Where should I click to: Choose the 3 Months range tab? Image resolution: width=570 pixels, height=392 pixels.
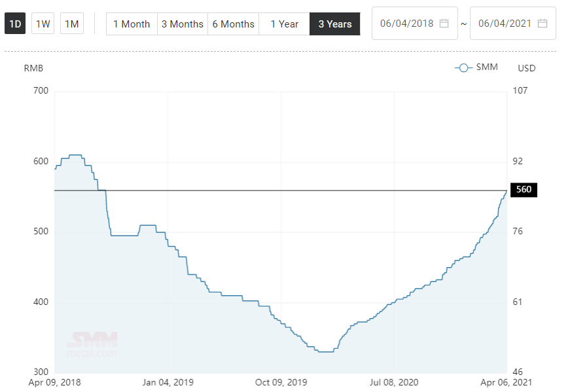[x=183, y=24]
